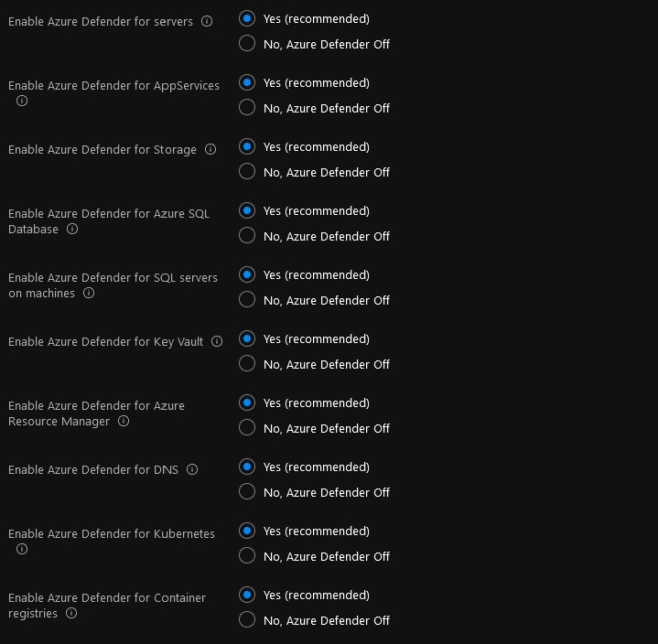Viewport: 658px width, 644px height.
Task: Click info icon for Azure SQL Database
Action: click(72, 229)
